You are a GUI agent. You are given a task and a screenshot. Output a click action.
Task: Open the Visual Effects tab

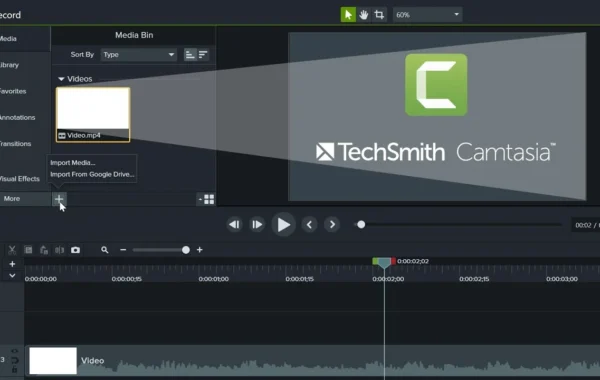19,179
